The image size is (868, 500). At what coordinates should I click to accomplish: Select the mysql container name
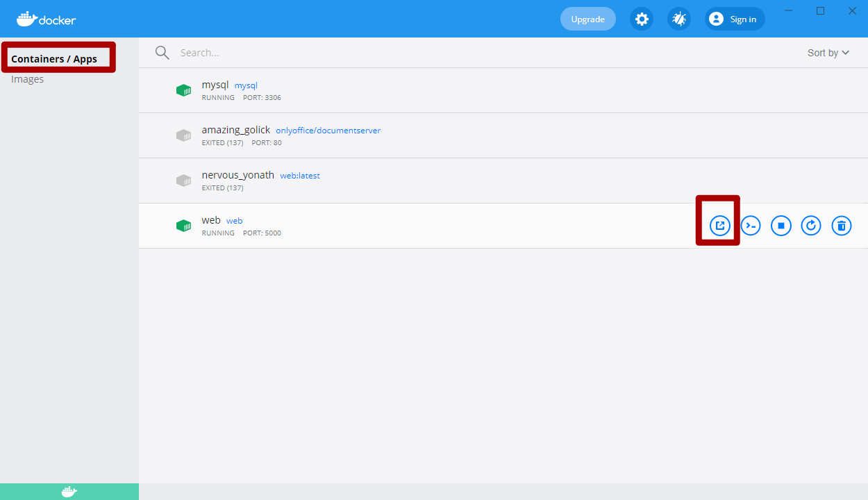215,85
